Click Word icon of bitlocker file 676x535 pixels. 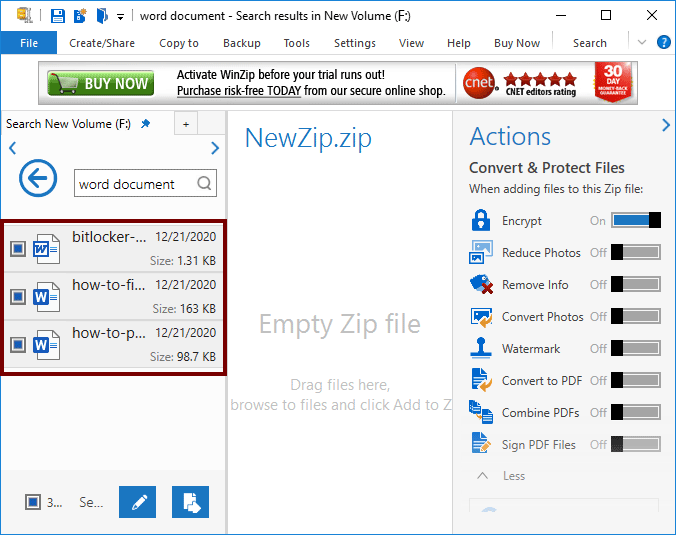point(46,249)
